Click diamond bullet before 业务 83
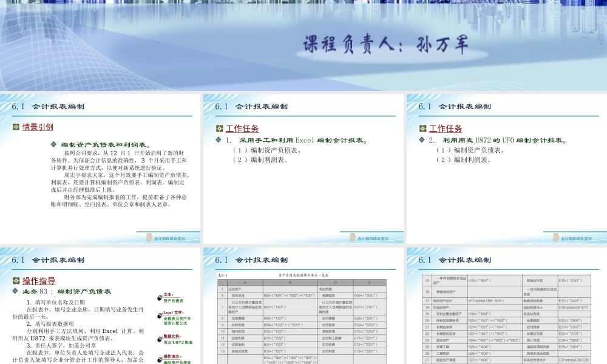The image size is (607, 364). coord(15,291)
